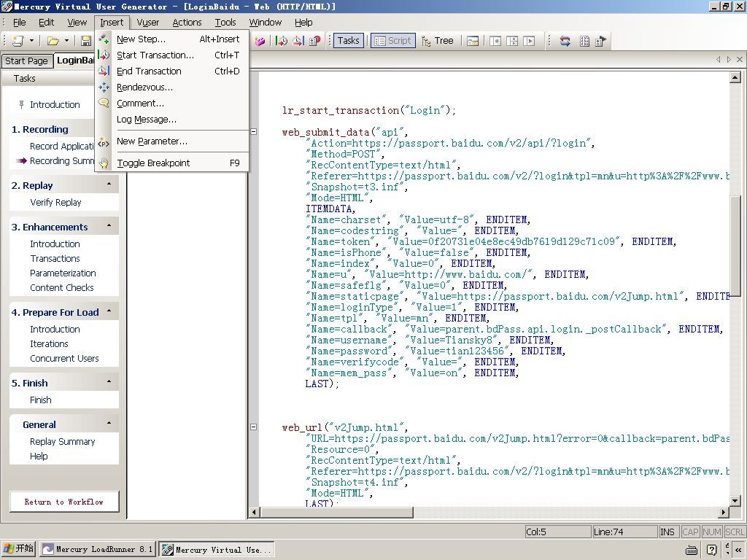Open Iterations task link
Image resolution: width=747 pixels, height=560 pixels.
click(x=49, y=344)
